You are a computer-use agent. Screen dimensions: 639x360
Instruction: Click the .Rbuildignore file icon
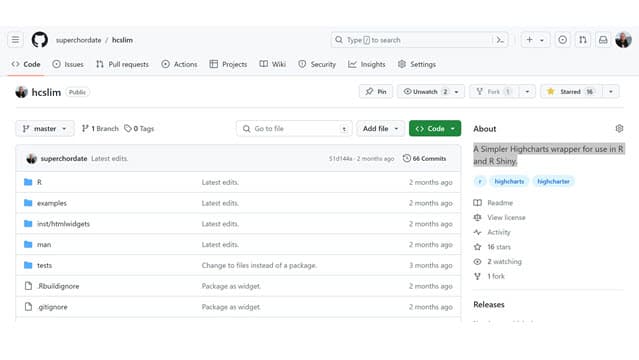(x=28, y=286)
